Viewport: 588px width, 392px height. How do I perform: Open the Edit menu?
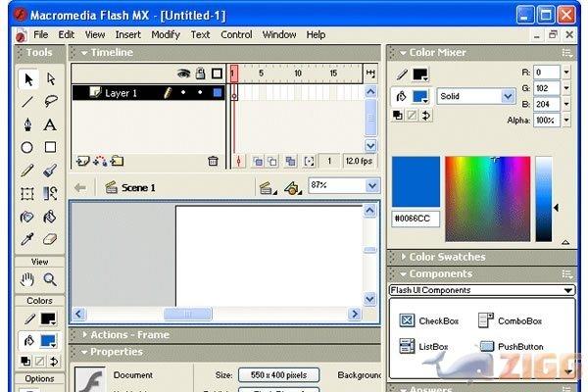[67, 34]
